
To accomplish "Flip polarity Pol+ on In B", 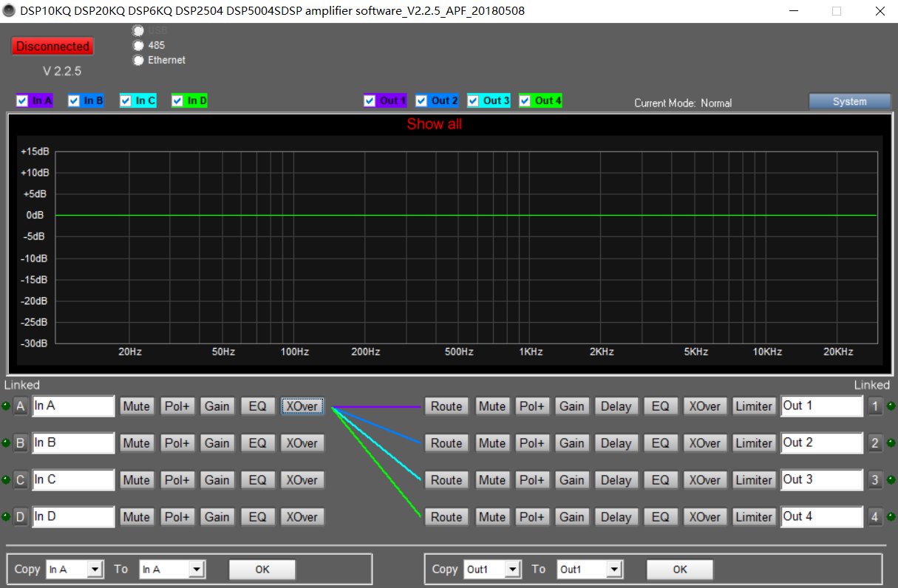I will [x=177, y=443].
